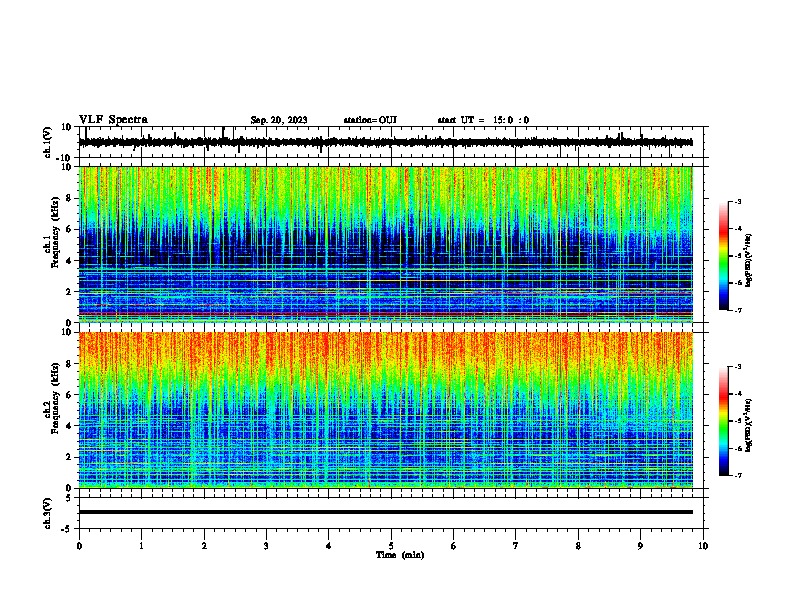This screenshot has width=792, height=612.
Task: Click time axis tick label "6"
Action: (x=454, y=546)
